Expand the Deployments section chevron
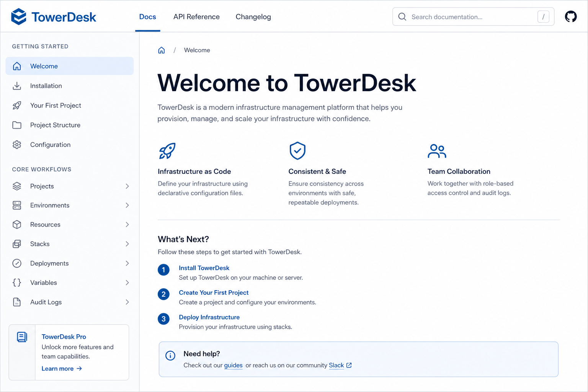The height and width of the screenshot is (392, 588). pos(127,263)
